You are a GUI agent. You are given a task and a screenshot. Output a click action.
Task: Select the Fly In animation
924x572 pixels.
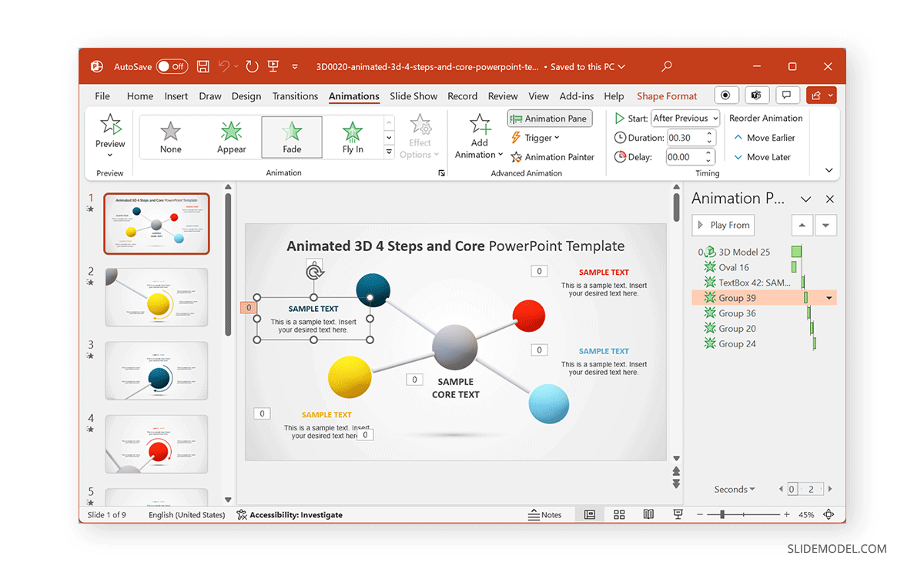352,136
